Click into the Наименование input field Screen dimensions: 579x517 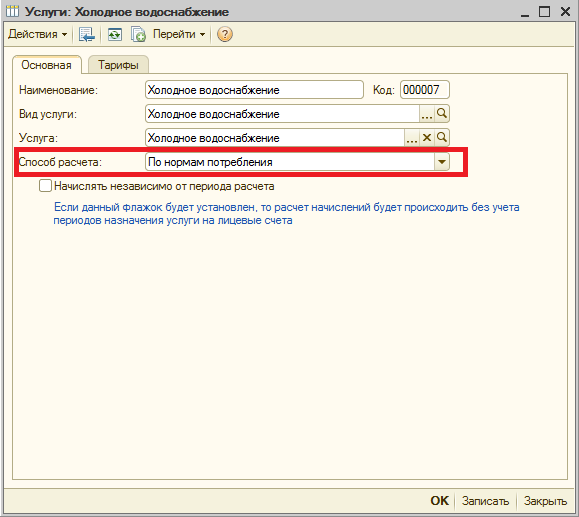pyautogui.click(x=254, y=90)
